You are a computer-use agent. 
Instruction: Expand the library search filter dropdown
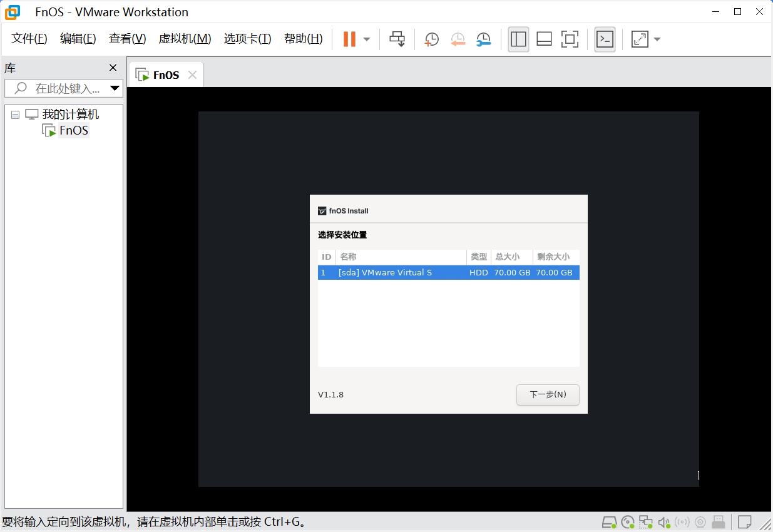[x=115, y=88]
